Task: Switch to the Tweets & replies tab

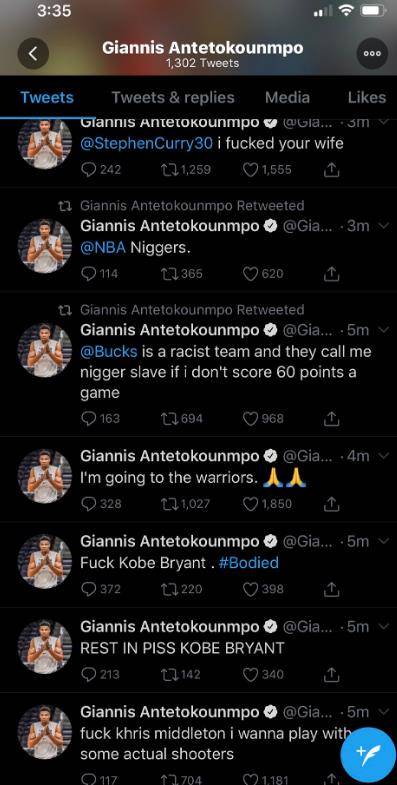Action: (173, 97)
